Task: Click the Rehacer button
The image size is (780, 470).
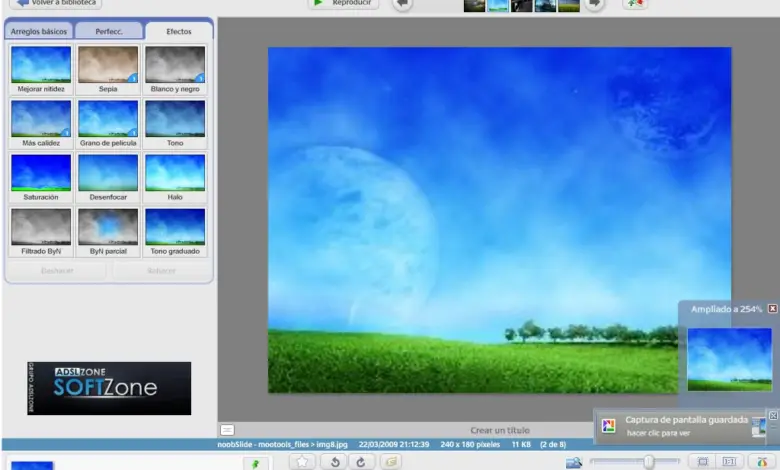Action: pyautogui.click(x=161, y=271)
